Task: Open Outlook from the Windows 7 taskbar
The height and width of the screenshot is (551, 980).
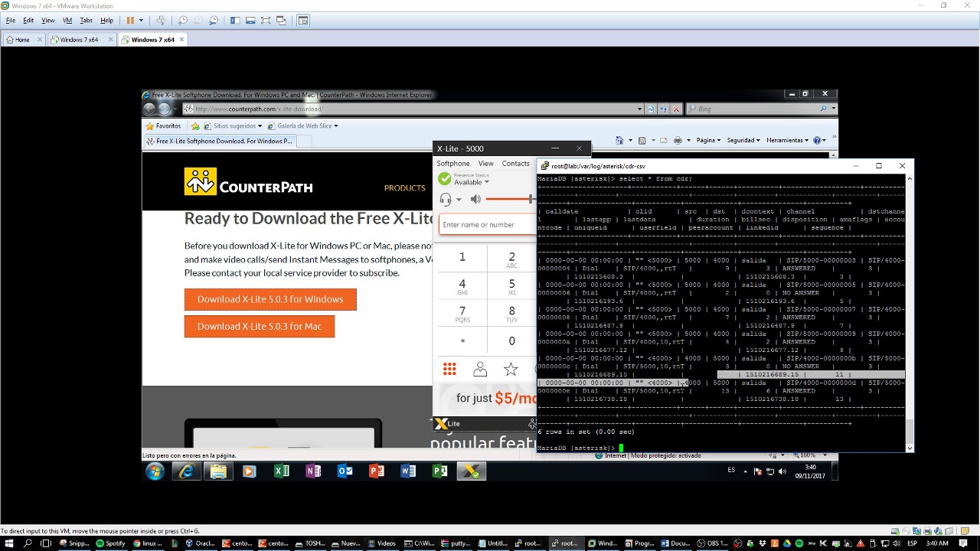Action: (345, 471)
